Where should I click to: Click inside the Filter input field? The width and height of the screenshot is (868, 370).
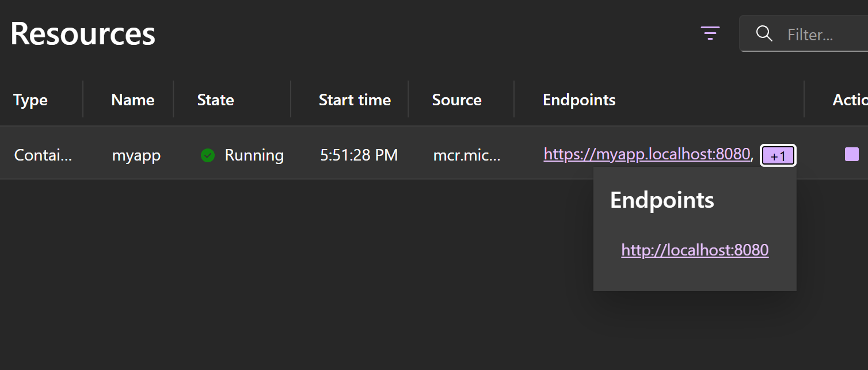tap(817, 34)
